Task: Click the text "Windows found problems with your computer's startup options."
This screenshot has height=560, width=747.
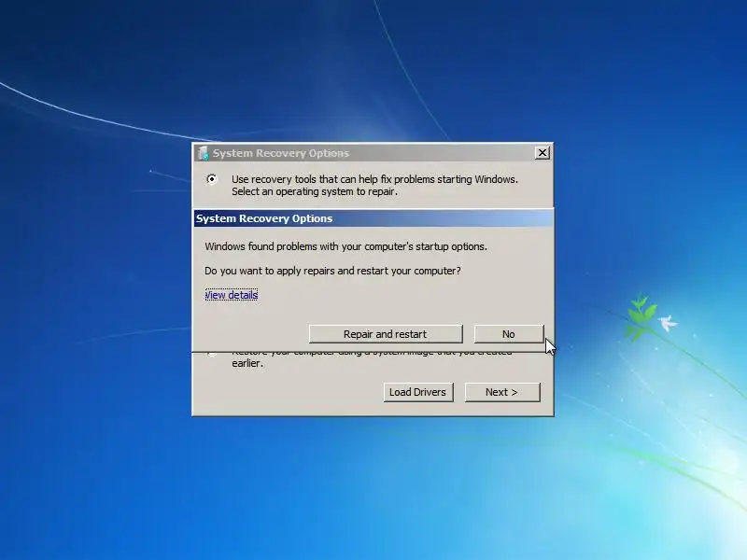Action: (345, 246)
